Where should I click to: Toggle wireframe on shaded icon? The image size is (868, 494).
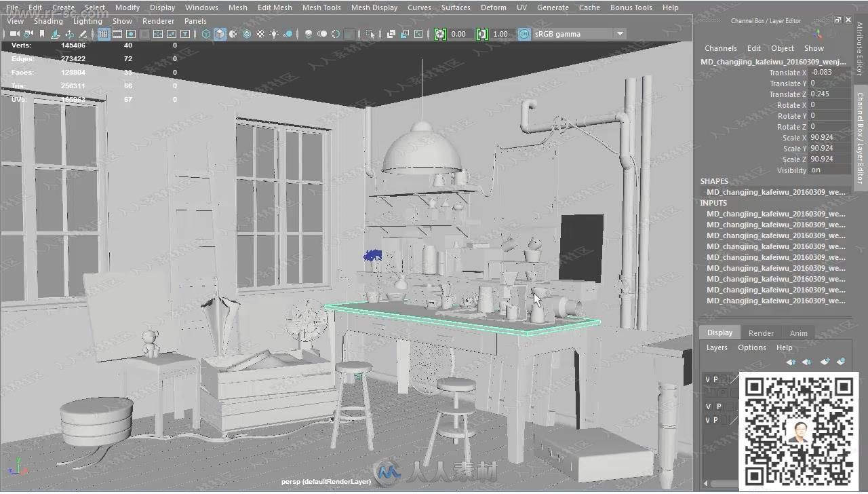point(247,33)
